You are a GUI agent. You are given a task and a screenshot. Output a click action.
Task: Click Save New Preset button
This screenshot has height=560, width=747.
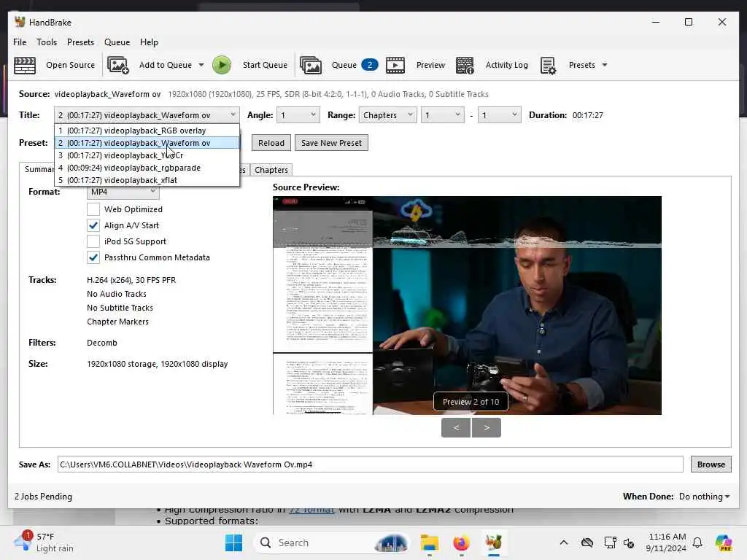pos(332,143)
